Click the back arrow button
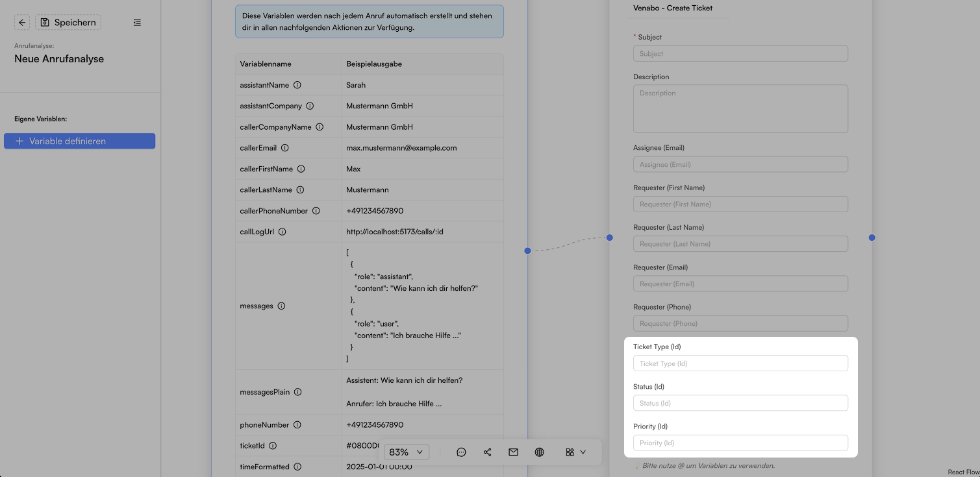Screen dimensions: 980x477 click(x=22, y=23)
